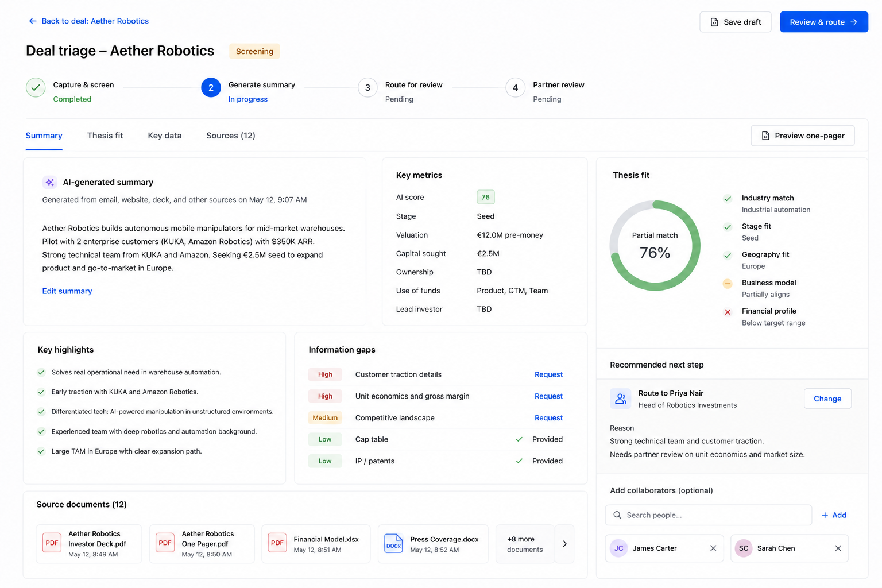
Task: Click the PDF icon for Investor Deck.pdf
Action: point(52,543)
